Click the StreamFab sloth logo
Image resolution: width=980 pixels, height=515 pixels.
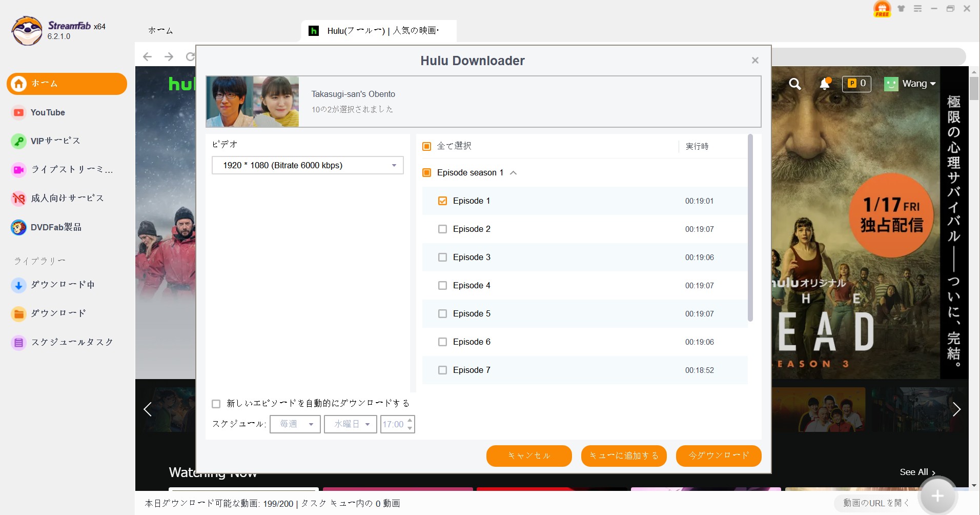click(x=27, y=31)
